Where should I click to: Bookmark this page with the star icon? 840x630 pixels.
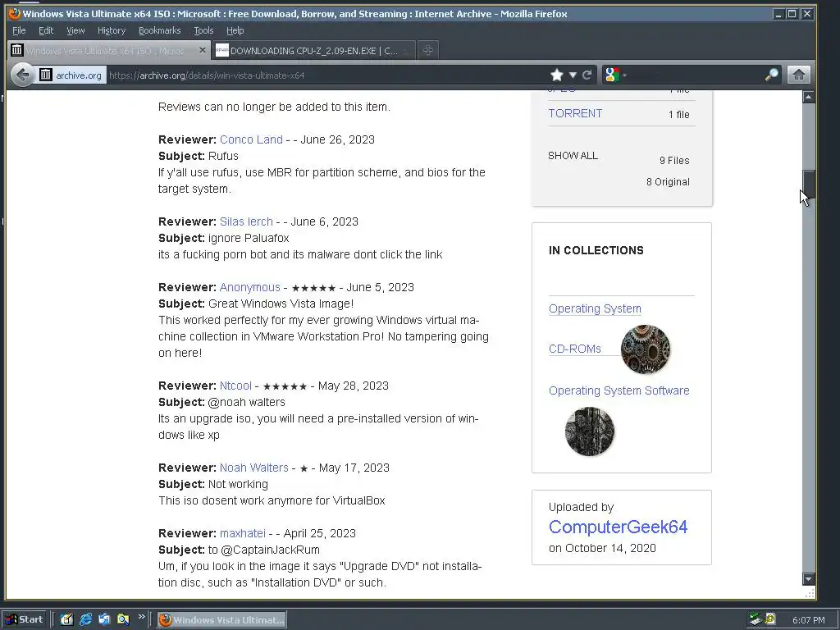pos(557,75)
